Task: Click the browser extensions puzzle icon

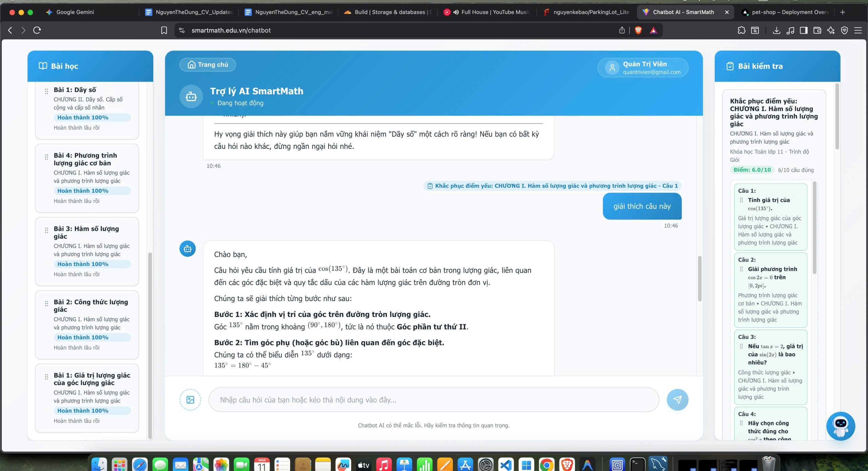Action: pos(742,30)
